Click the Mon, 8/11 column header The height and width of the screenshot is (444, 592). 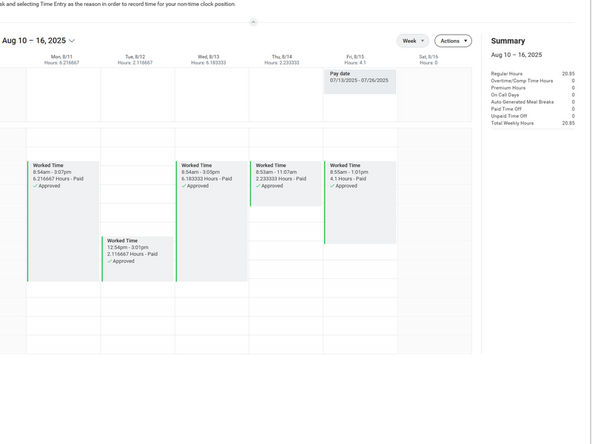tap(62, 60)
